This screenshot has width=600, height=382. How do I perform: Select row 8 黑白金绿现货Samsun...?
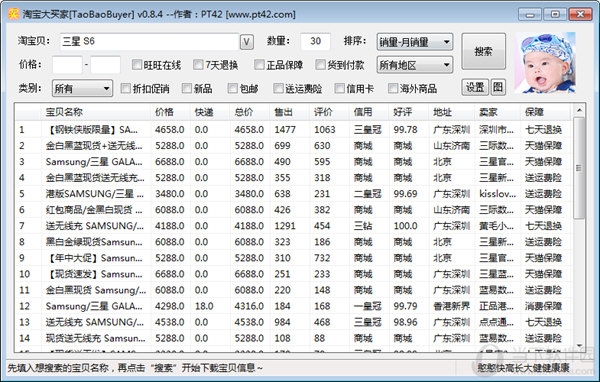pyautogui.click(x=294, y=242)
